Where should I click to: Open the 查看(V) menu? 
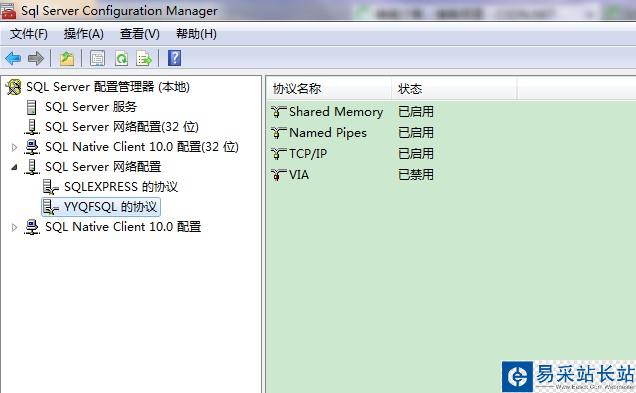tap(140, 34)
